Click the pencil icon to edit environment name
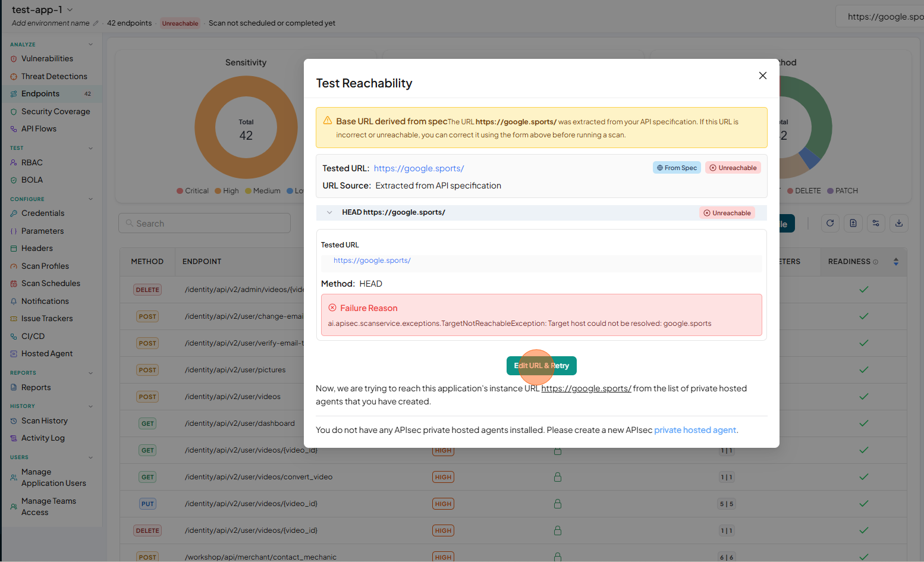Viewport: 924px width, 562px height. click(96, 23)
